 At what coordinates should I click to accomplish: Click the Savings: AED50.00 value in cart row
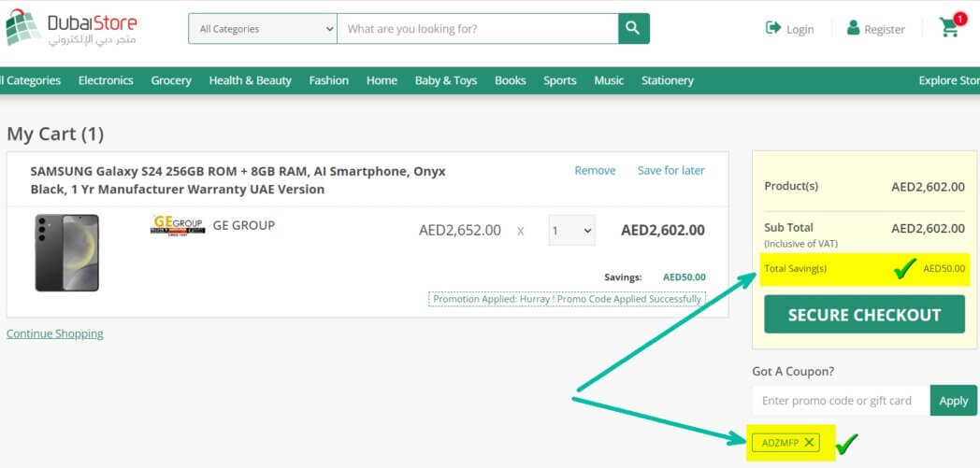click(x=685, y=277)
